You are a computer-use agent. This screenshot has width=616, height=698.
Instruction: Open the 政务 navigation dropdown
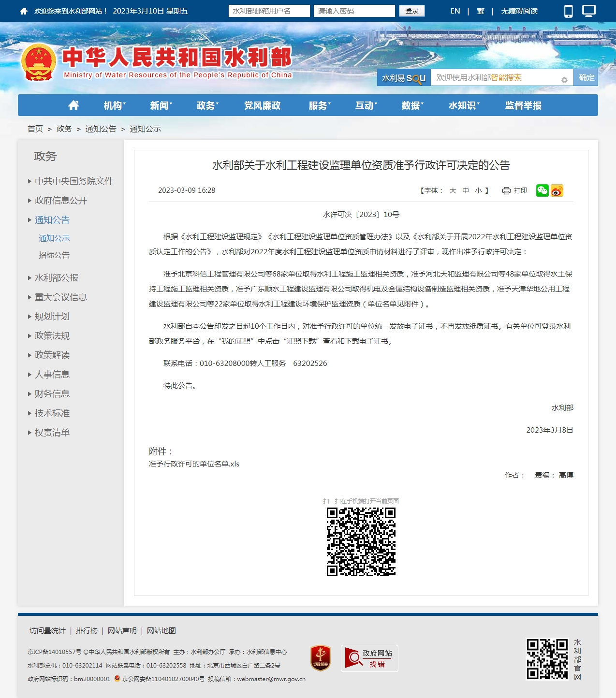(207, 105)
